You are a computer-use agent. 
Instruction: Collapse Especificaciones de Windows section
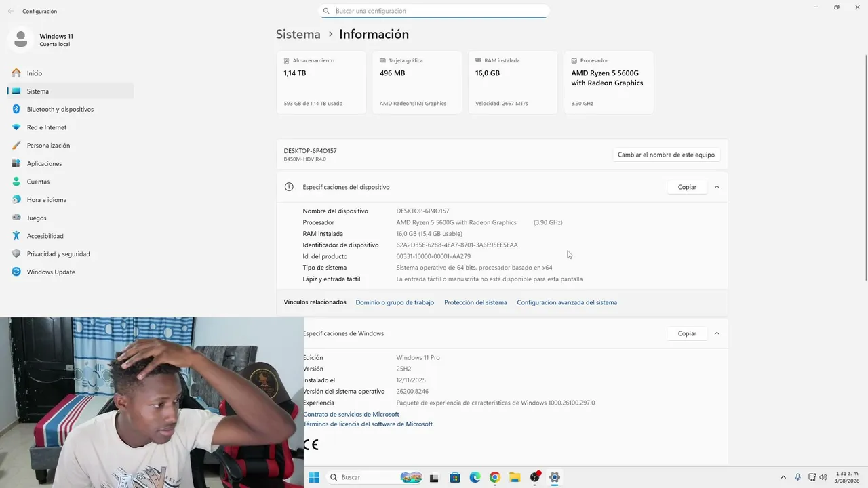[717, 333]
